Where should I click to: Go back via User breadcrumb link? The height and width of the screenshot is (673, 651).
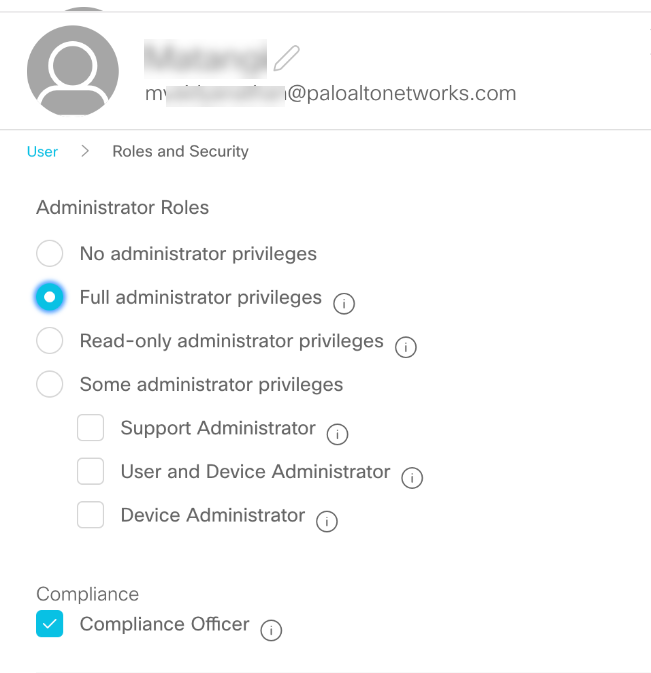point(42,152)
